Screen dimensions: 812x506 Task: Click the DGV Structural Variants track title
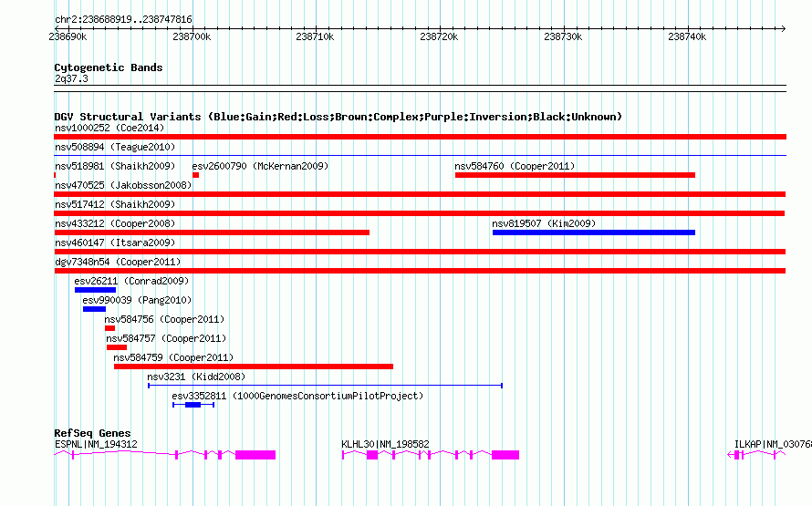(338, 117)
